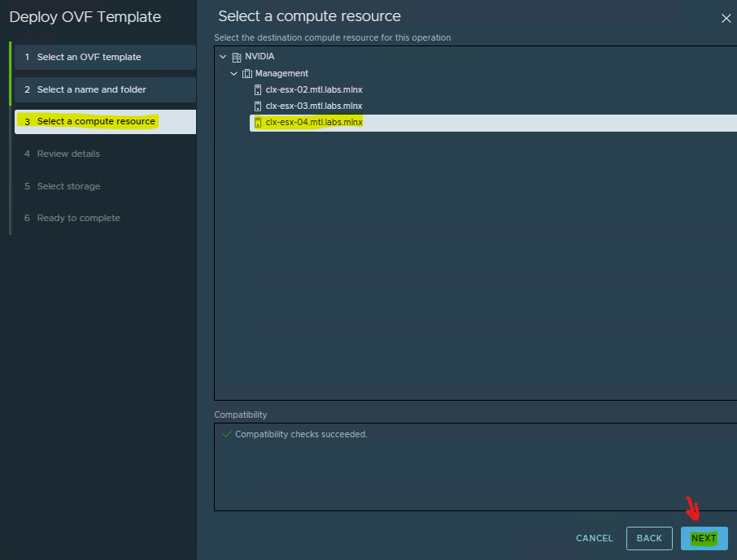
Task: Click 'Compatibility checks succeeded.' message
Action: (x=301, y=435)
